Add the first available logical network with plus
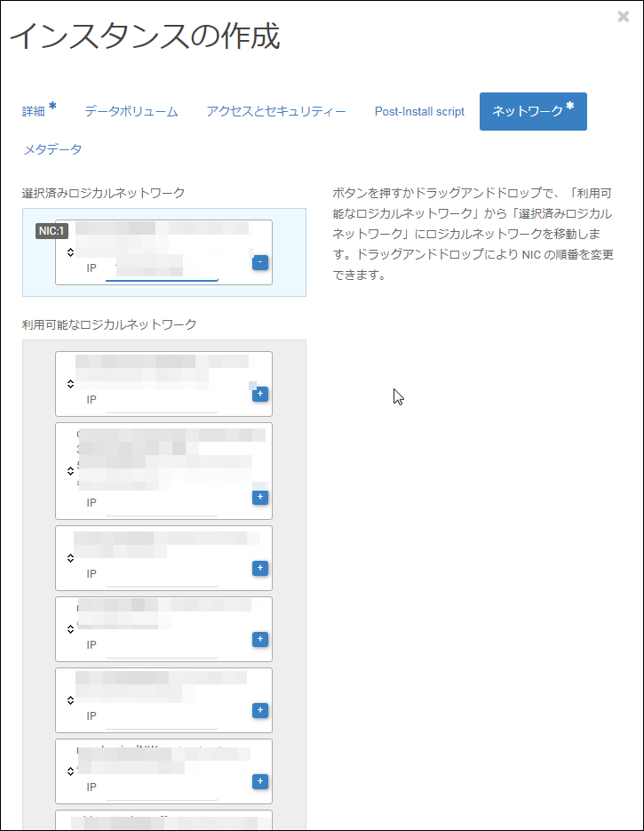The width and height of the screenshot is (644, 831). point(260,394)
